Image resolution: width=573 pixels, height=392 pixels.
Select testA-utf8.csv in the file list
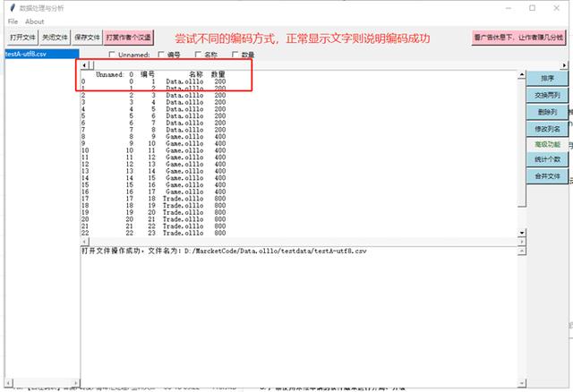coord(42,54)
